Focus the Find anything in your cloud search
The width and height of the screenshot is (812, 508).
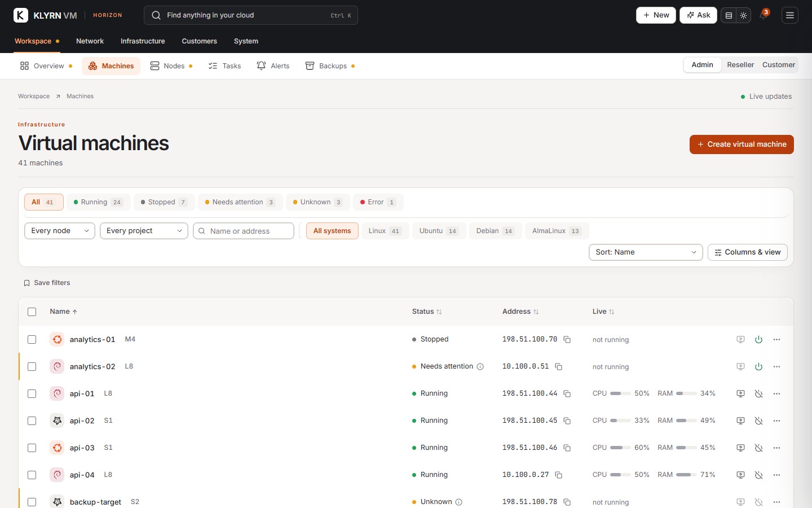[x=251, y=15]
